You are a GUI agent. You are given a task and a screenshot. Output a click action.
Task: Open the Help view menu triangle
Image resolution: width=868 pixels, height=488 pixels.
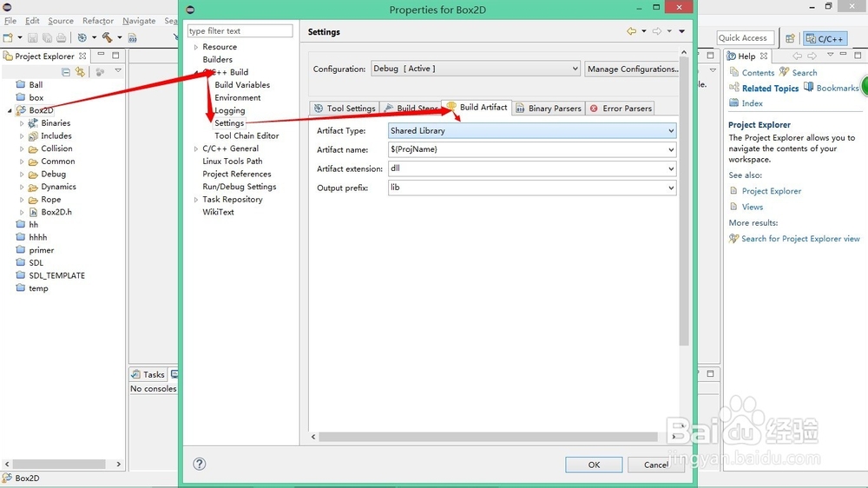831,55
